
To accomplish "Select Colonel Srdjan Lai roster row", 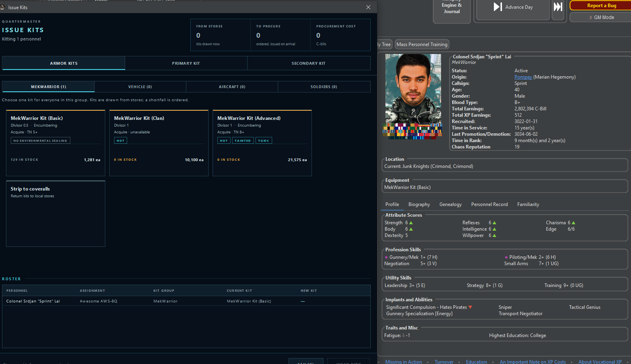I will (x=186, y=301).
